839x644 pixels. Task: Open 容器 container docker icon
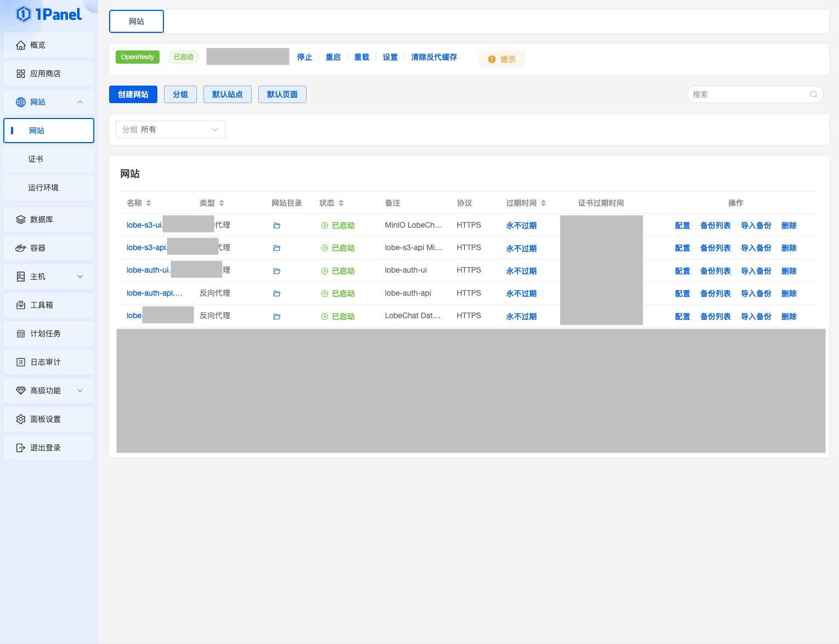point(21,248)
